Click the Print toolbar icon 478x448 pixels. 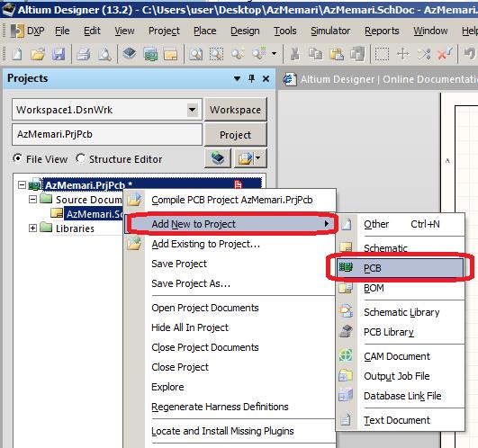point(84,54)
